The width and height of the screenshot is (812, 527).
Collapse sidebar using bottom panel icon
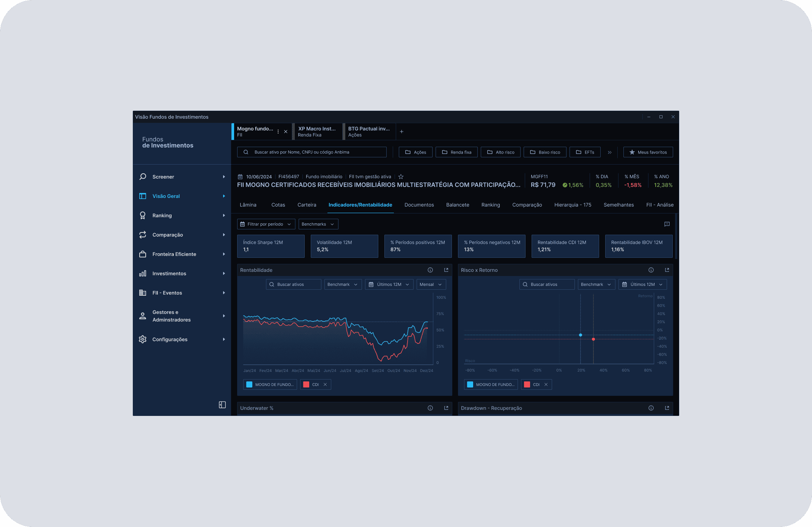click(x=222, y=405)
